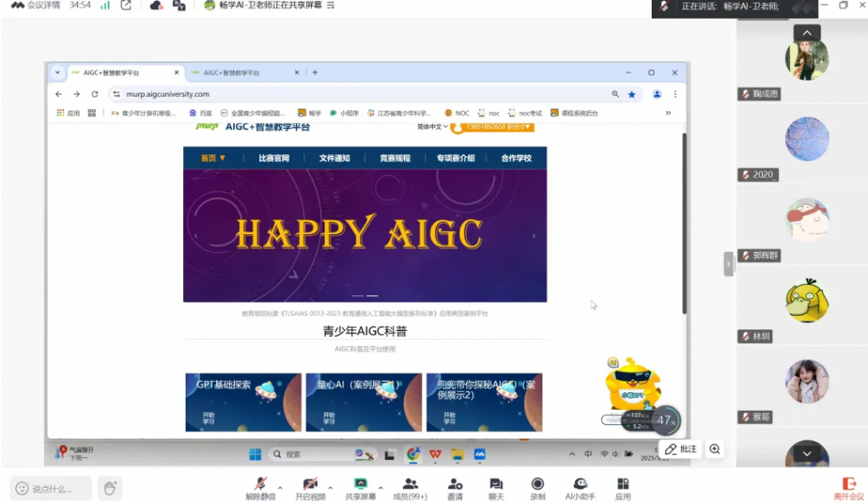Image resolution: width=868 pixels, height=504 pixels.
Task: Open the cloud recording icon
Action: pyautogui.click(x=156, y=6)
